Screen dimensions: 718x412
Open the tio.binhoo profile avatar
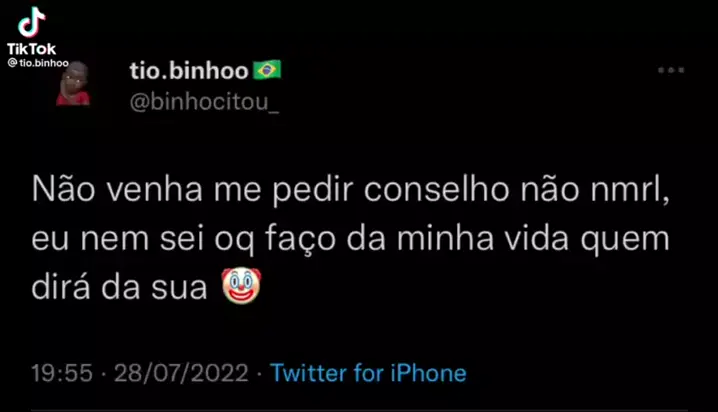73,84
